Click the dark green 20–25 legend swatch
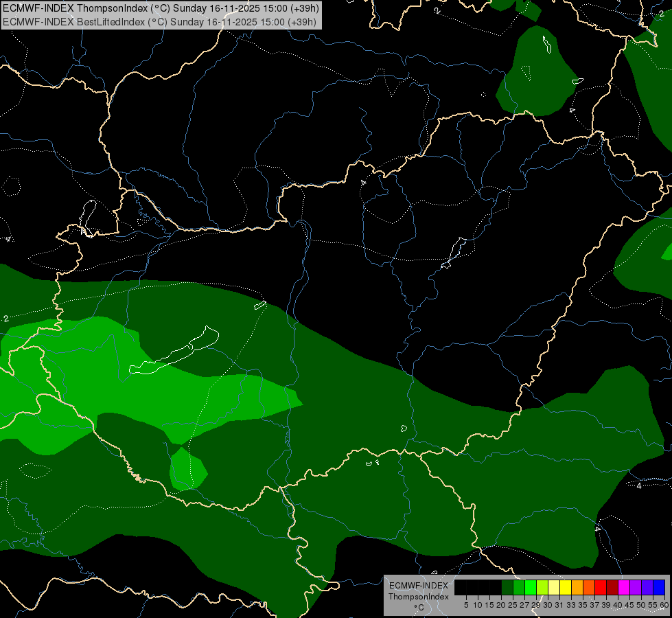 click(x=507, y=587)
